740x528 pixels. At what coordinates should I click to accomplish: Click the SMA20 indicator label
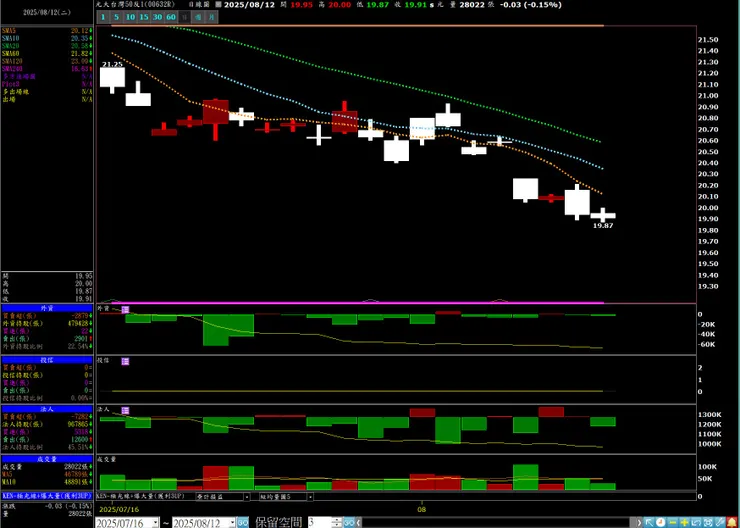coord(10,46)
